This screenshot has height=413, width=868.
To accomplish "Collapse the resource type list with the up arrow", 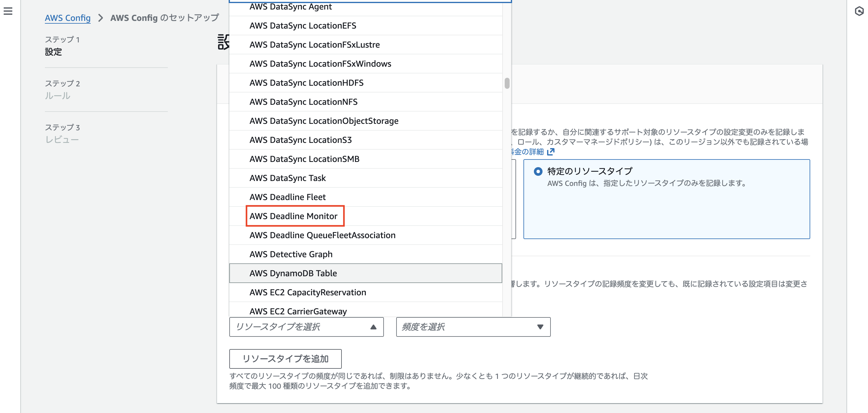I will coord(373,327).
